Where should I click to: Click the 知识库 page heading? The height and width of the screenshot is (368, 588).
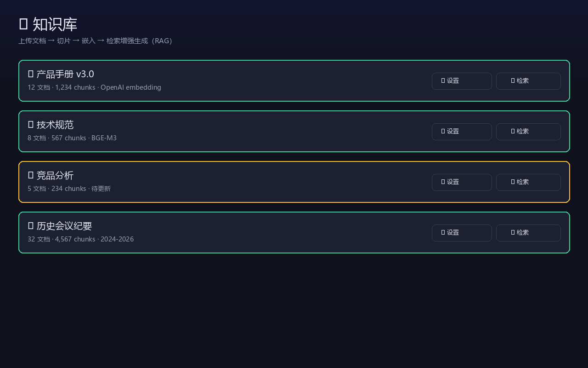pos(48,24)
